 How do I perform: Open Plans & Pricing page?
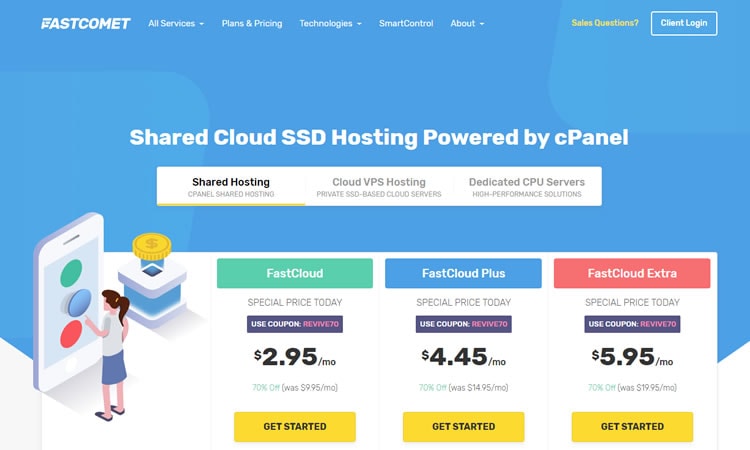(252, 23)
